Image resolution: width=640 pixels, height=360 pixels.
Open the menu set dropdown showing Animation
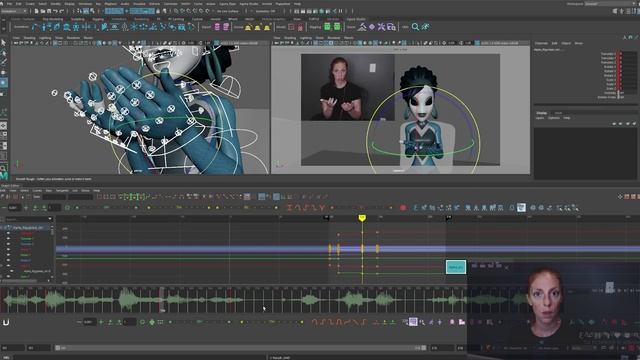tap(14, 11)
